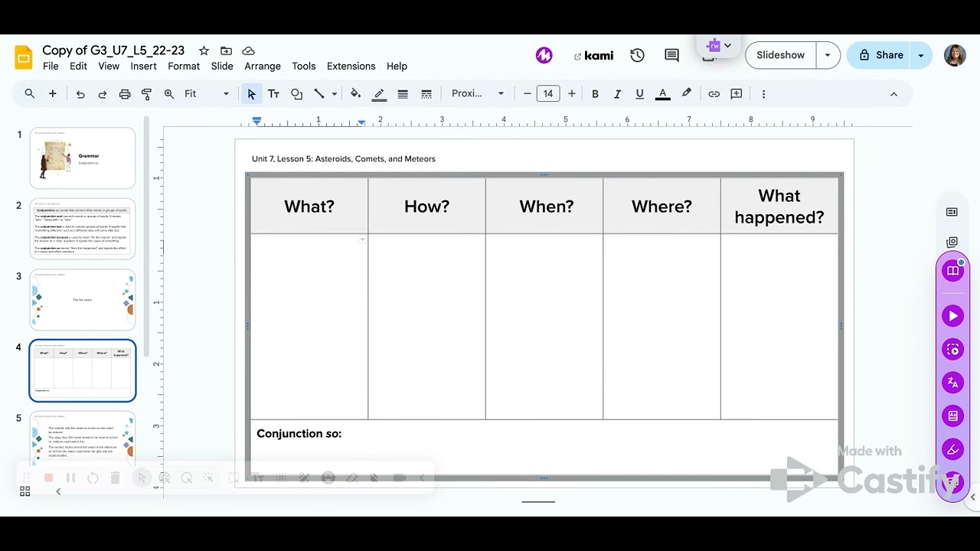Undo the last action
This screenshot has width=980, height=551.
click(80, 94)
